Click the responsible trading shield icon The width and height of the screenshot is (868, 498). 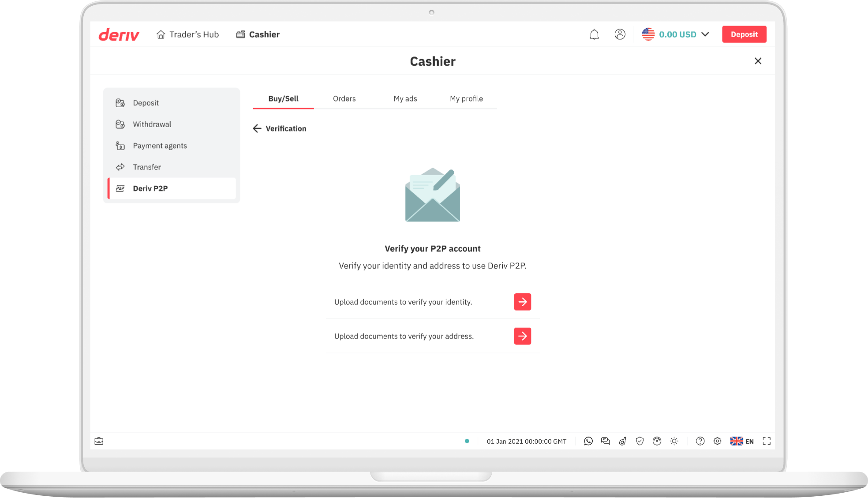pyautogui.click(x=640, y=441)
